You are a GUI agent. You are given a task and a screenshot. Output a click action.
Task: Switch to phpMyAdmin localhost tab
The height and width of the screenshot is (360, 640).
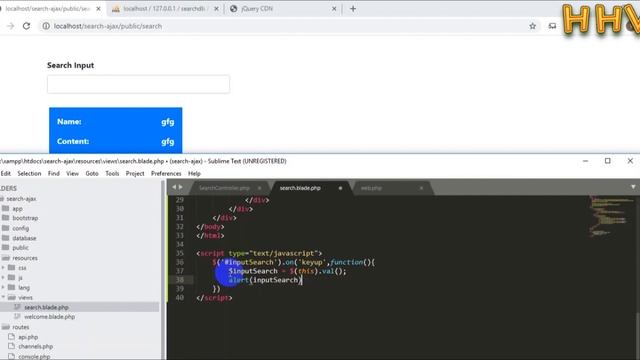click(x=165, y=9)
